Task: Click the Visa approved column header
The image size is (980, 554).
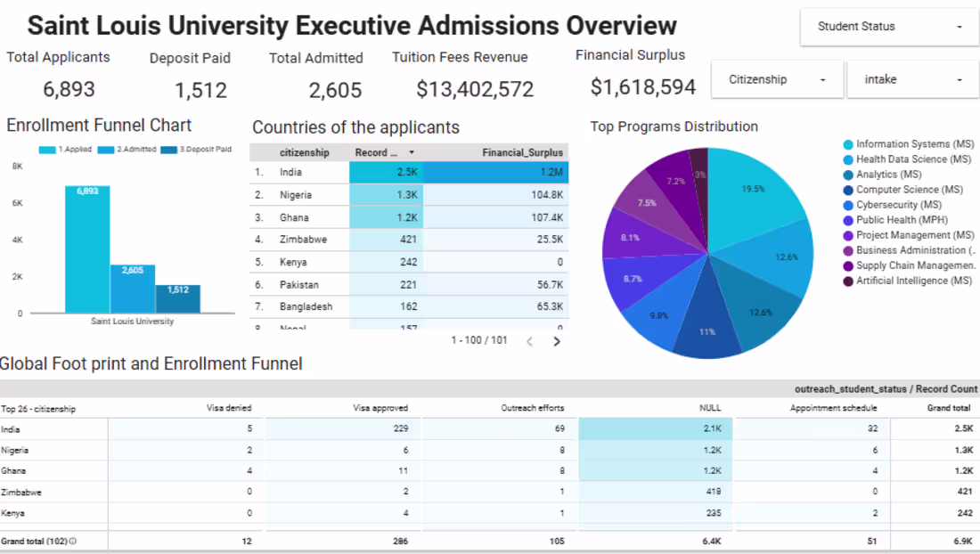Action: pos(380,408)
